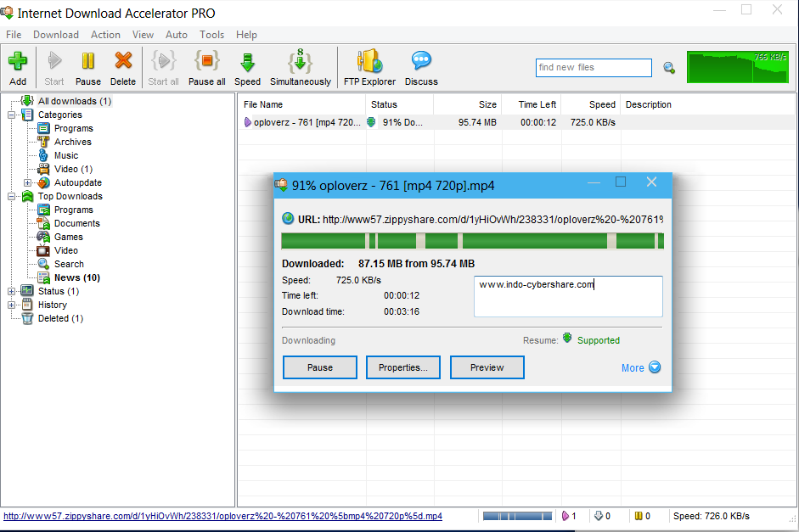Viewport: 799px width, 532px height.
Task: Click the speed graph monitor
Action: (x=737, y=67)
